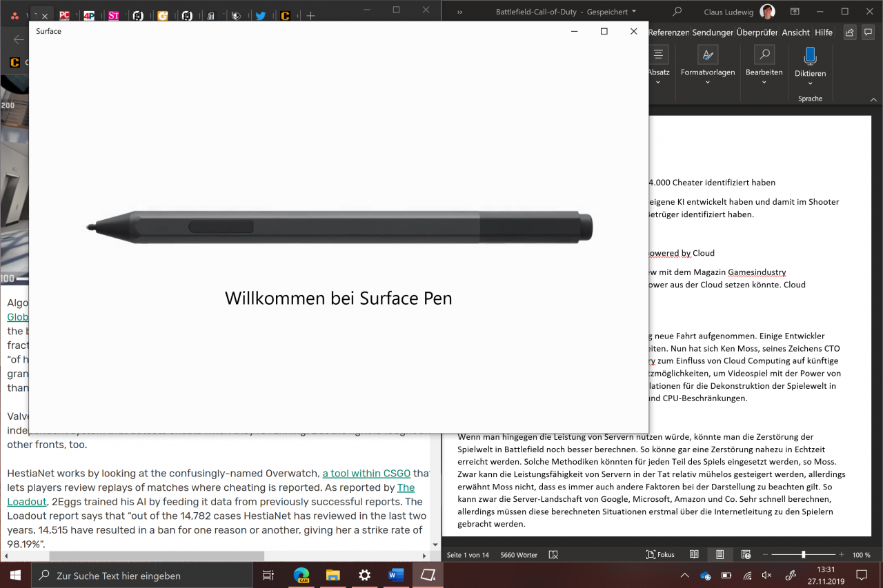Open the 'The' link before Loadout
The image size is (883, 588).
pyautogui.click(x=406, y=487)
